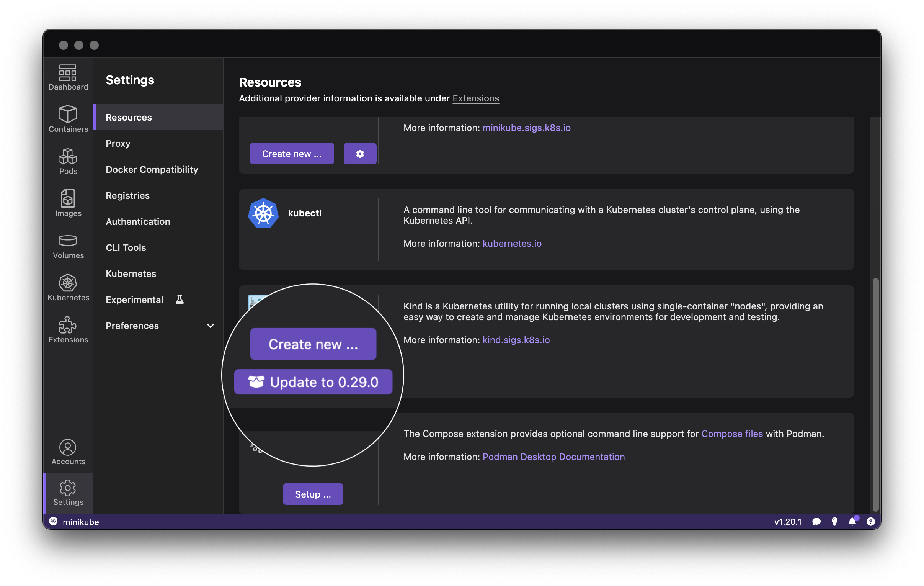Open minikube resource settings via gear icon
Image resolution: width=924 pixels, height=586 pixels.
359,153
